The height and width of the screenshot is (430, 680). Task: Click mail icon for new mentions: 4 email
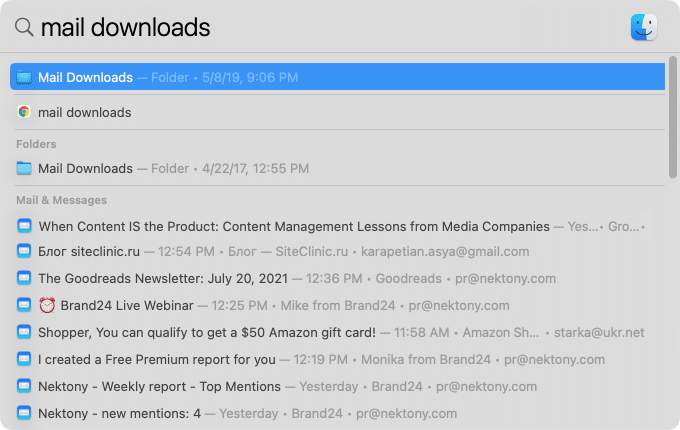24,413
